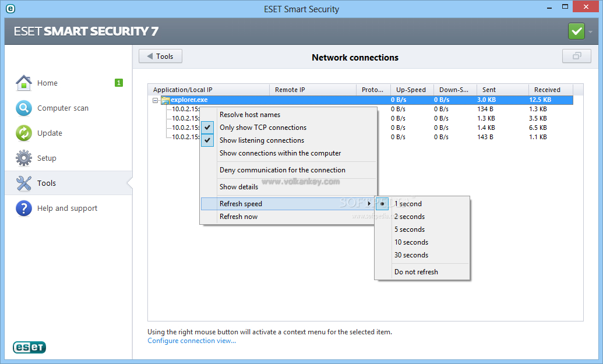Select Do not refresh in submenu
603x364 pixels.
click(x=416, y=272)
